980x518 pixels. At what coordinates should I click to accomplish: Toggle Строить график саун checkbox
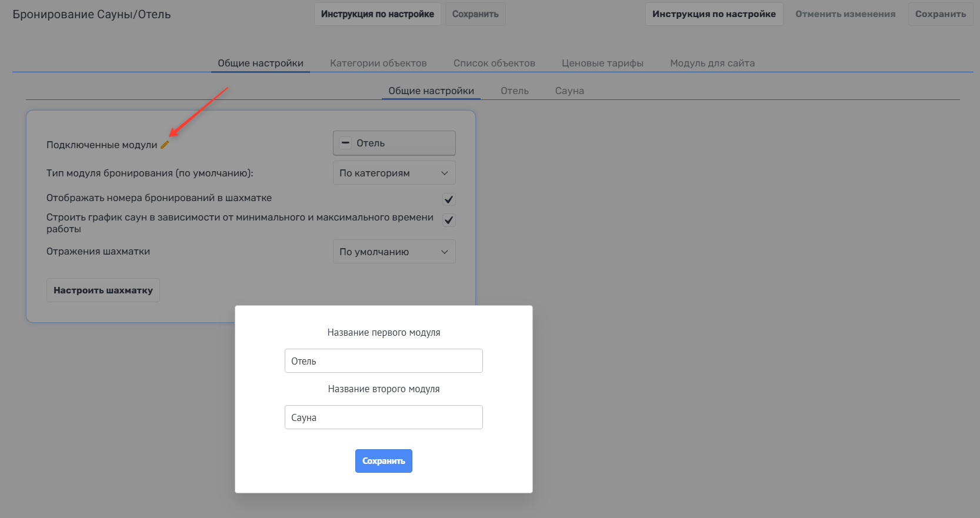[x=449, y=220]
